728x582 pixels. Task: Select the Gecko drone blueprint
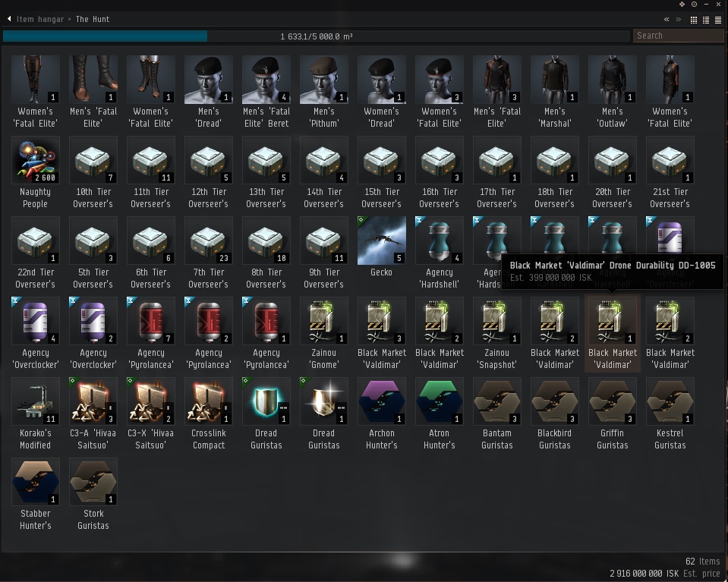point(381,247)
